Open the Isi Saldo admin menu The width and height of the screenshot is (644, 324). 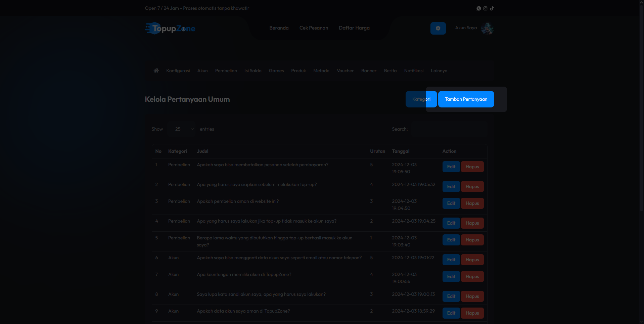(x=253, y=71)
